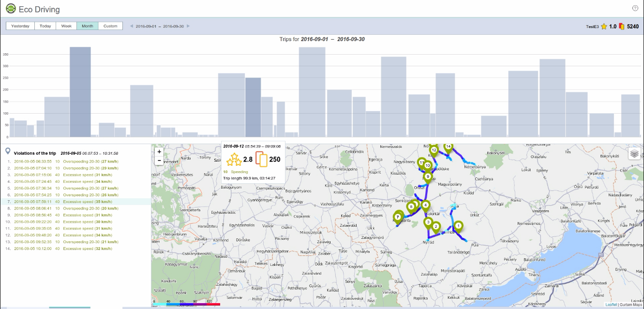Select the dark highlighted trip bar at 380

[x=80, y=92]
